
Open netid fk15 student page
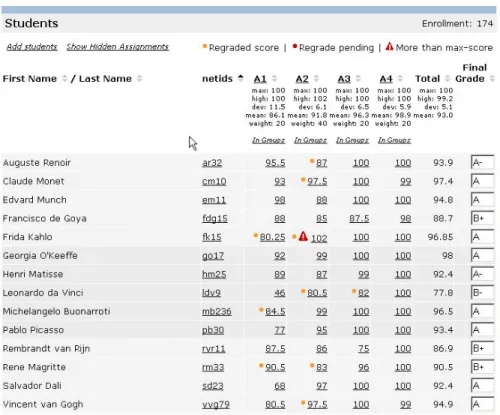[212, 237]
